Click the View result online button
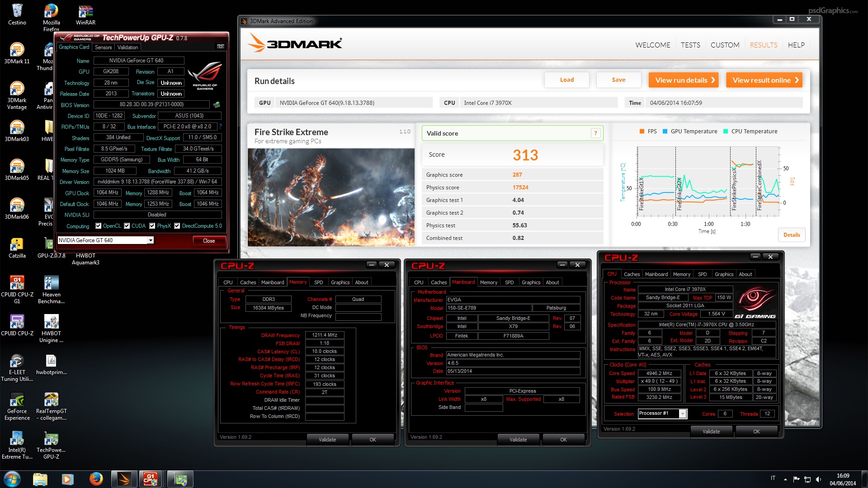The image size is (868, 488). (x=764, y=80)
